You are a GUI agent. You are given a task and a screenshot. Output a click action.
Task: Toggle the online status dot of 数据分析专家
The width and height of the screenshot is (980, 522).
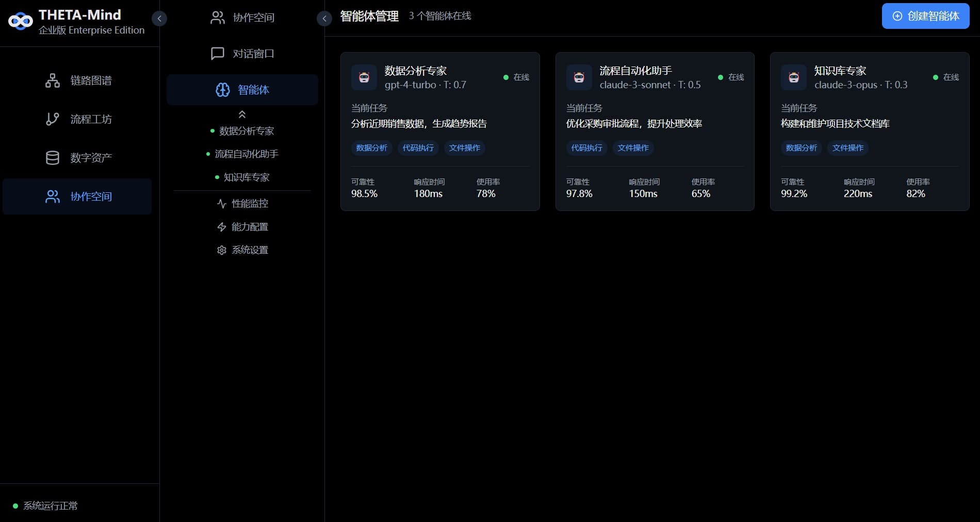(505, 77)
